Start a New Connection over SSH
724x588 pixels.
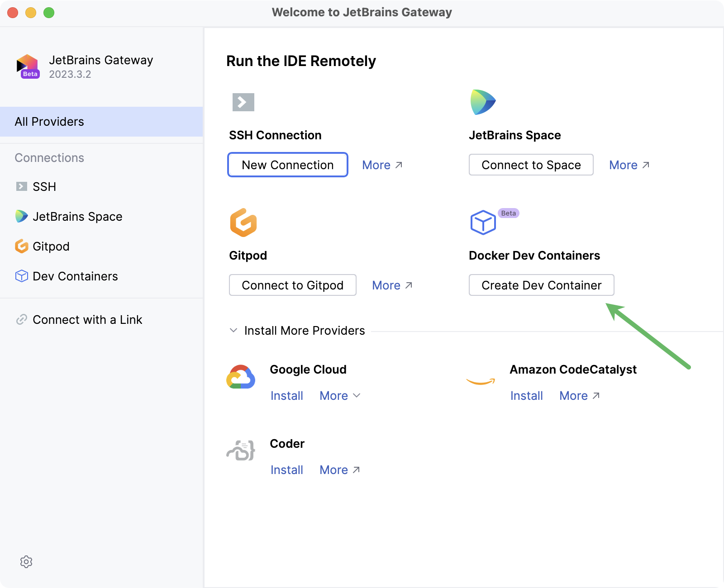coord(288,165)
